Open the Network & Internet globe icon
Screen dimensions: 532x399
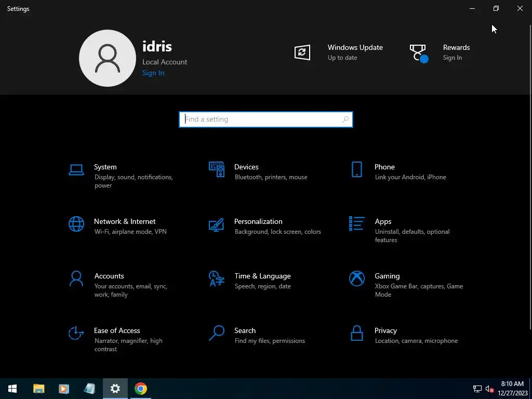76,224
